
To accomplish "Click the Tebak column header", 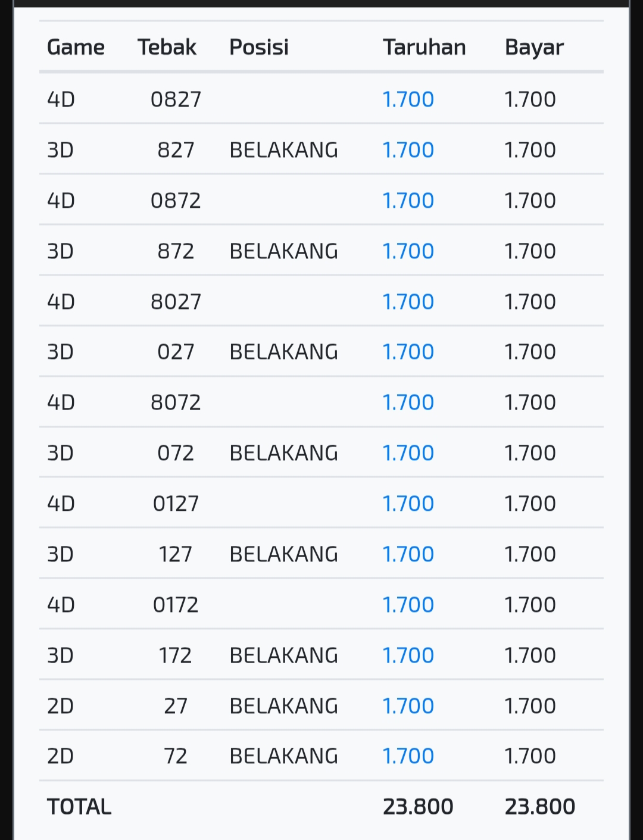I will coord(167,47).
